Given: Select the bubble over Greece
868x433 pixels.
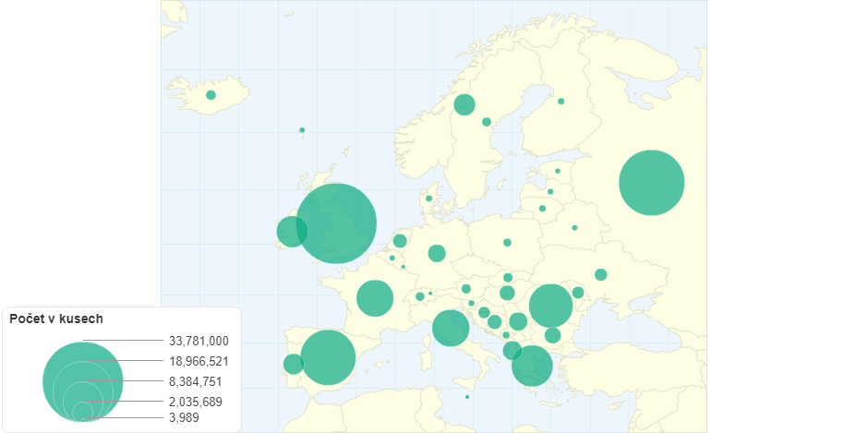Looking at the screenshot, I should (x=532, y=366).
